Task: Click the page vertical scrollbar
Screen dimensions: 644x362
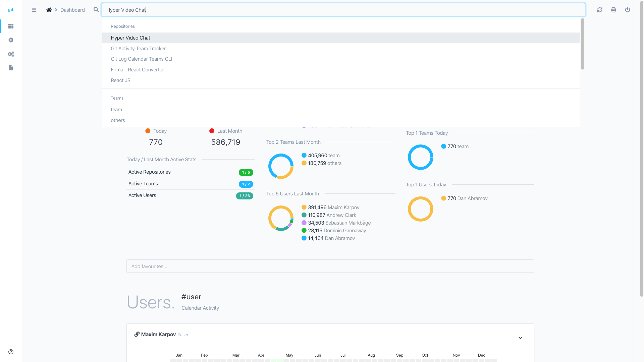Action: pos(641,149)
